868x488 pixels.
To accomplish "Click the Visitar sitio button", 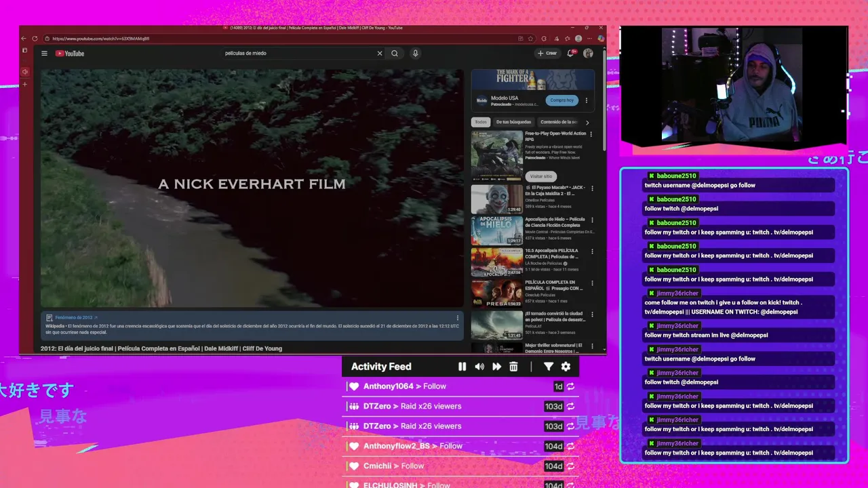I will coord(540,176).
